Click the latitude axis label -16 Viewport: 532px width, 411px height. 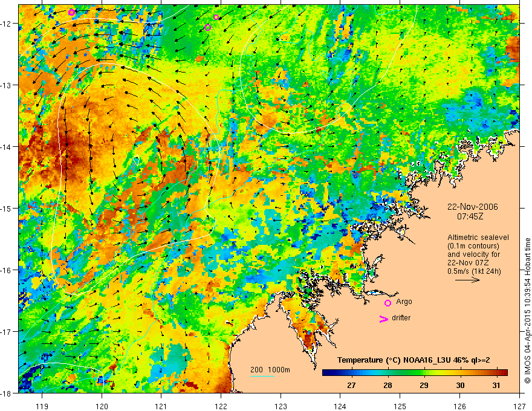tap(6, 270)
